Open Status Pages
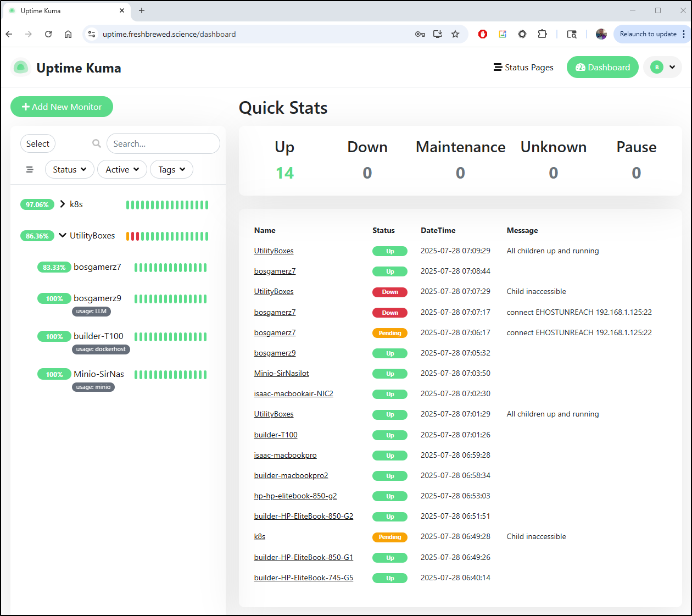The width and height of the screenshot is (692, 616). (x=523, y=67)
